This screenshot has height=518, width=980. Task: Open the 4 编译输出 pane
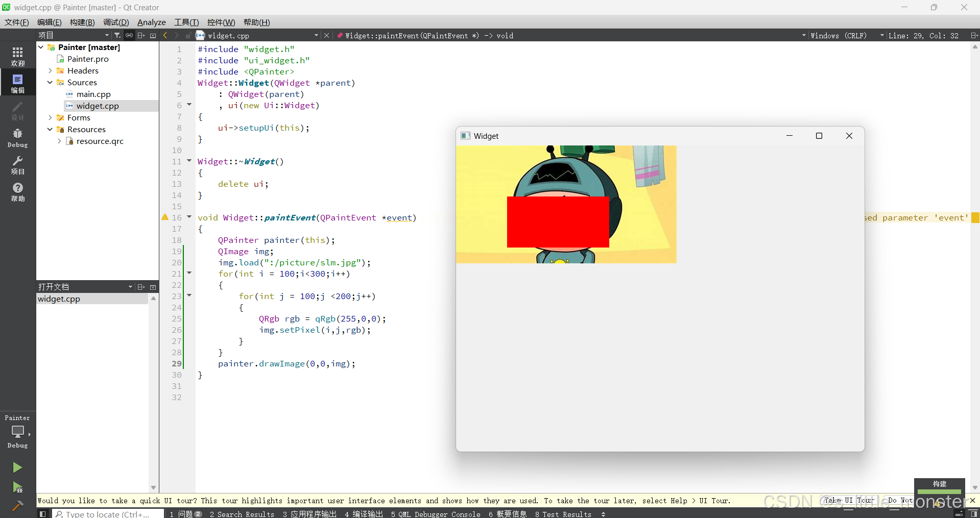[x=364, y=514]
